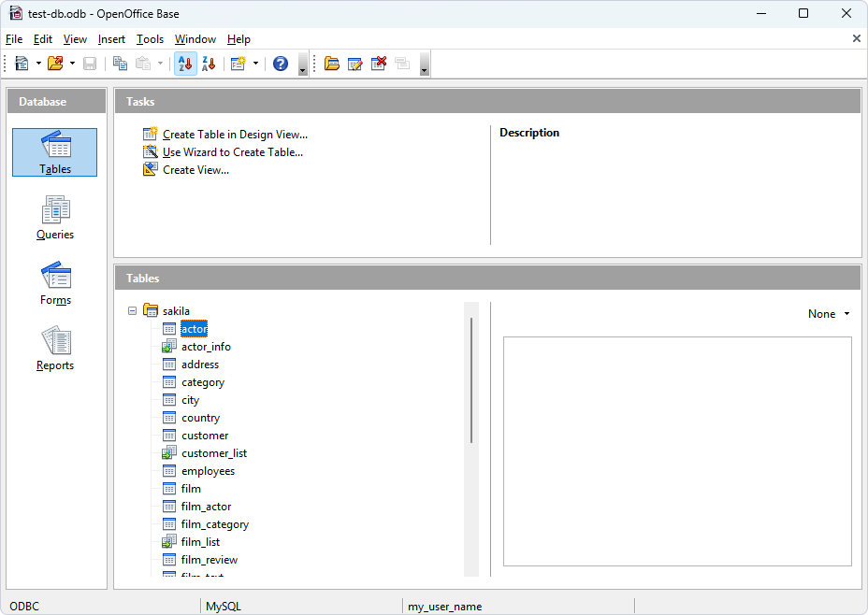
Task: Open the Forms section icon
Action: click(54, 282)
